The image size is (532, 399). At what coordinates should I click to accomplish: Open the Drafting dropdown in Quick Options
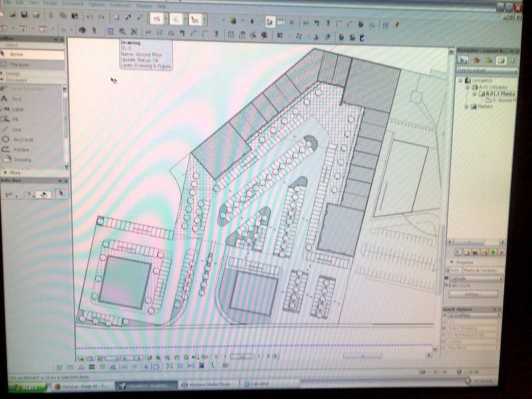click(x=474, y=315)
